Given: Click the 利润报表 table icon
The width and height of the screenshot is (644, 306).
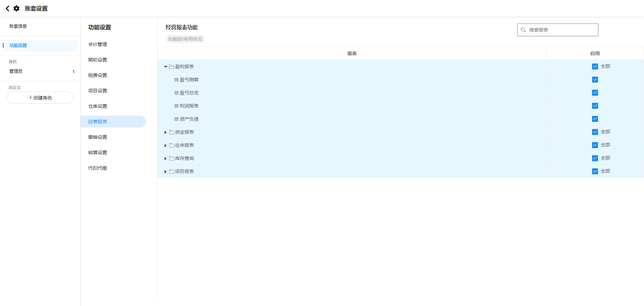Looking at the screenshot, I should 176,106.
